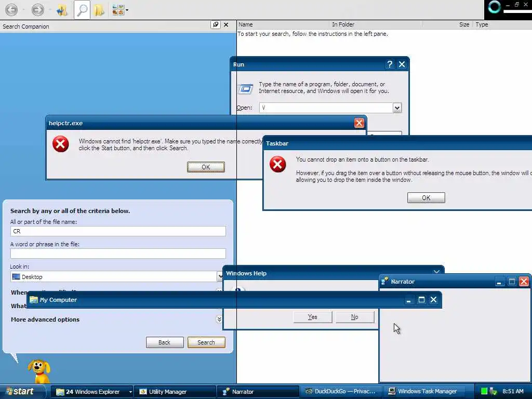Minimize the Narrator window
Viewport: 532px width, 399px height.
499,282
